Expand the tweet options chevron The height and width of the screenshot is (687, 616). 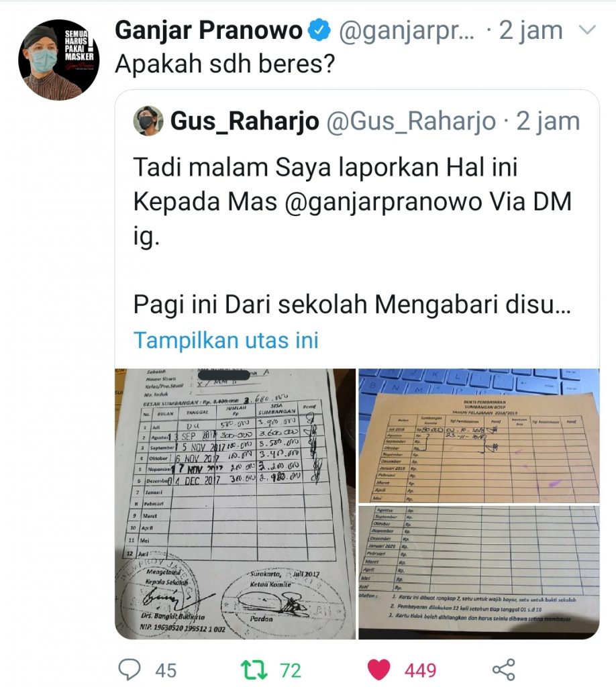[587, 30]
